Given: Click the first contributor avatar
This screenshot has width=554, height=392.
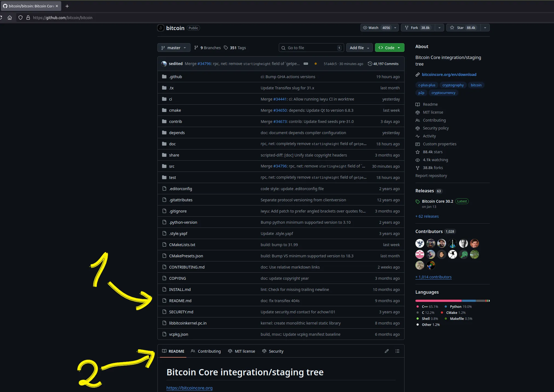Looking at the screenshot, I should point(420,243).
